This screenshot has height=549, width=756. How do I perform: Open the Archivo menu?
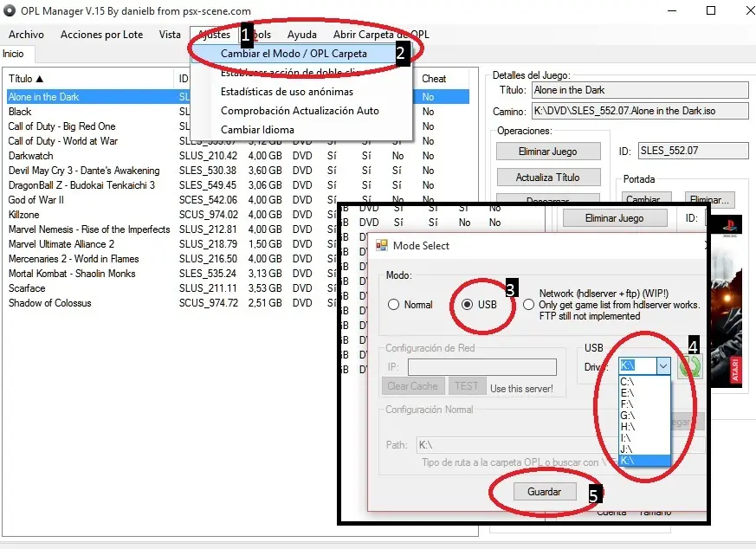pyautogui.click(x=26, y=35)
